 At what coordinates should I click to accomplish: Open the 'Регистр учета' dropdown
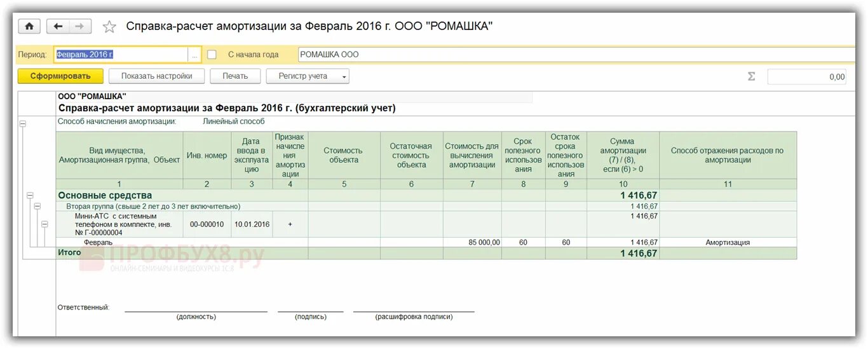[308, 76]
